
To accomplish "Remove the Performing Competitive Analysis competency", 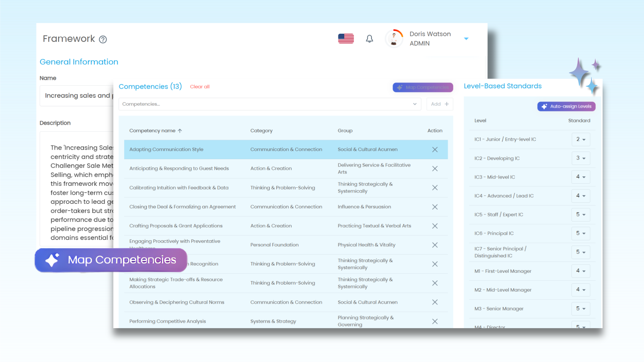I will (435, 321).
